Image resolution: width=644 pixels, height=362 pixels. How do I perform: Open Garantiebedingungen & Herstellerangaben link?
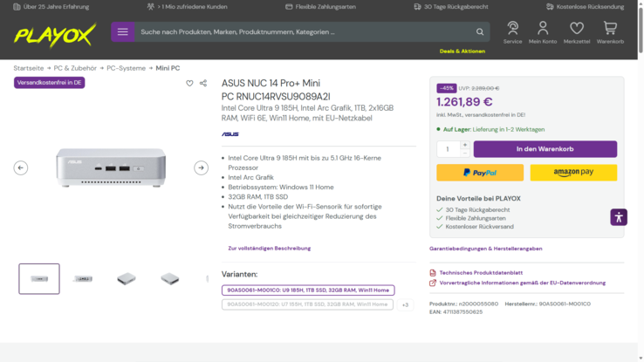[x=485, y=249]
